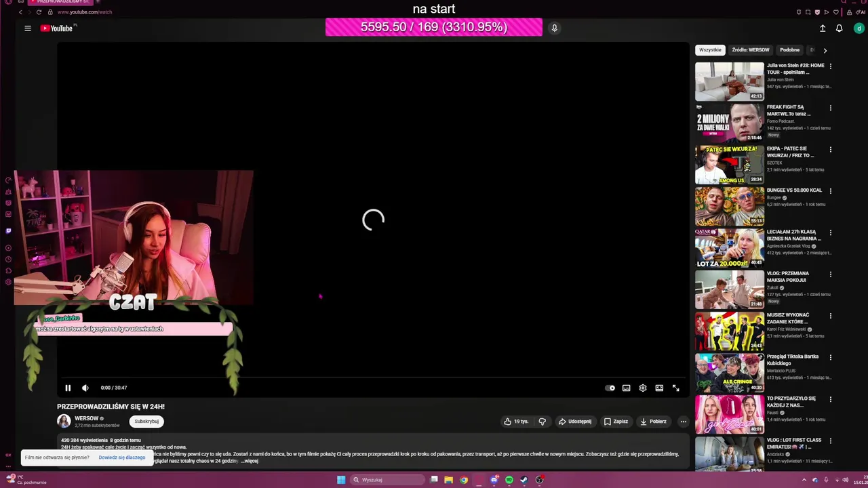Open the WERSOW channel name link
This screenshot has height=488, width=868.
coord(87,418)
